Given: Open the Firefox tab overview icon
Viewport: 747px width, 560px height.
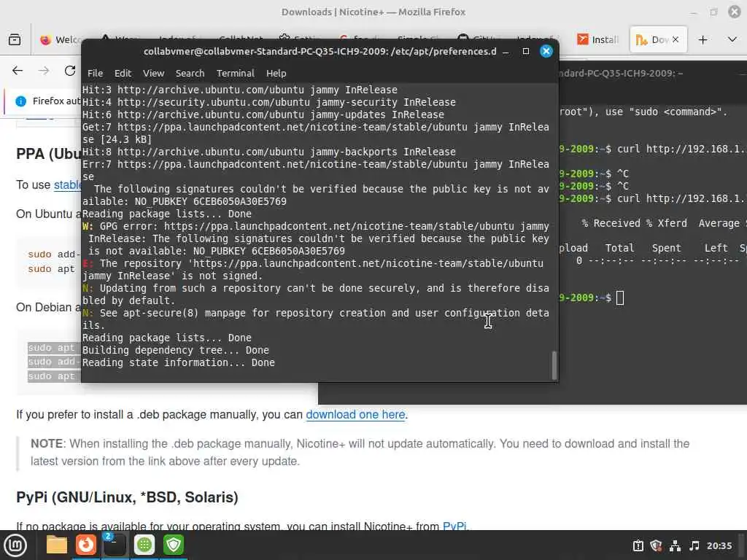Looking at the screenshot, I should 15,39.
